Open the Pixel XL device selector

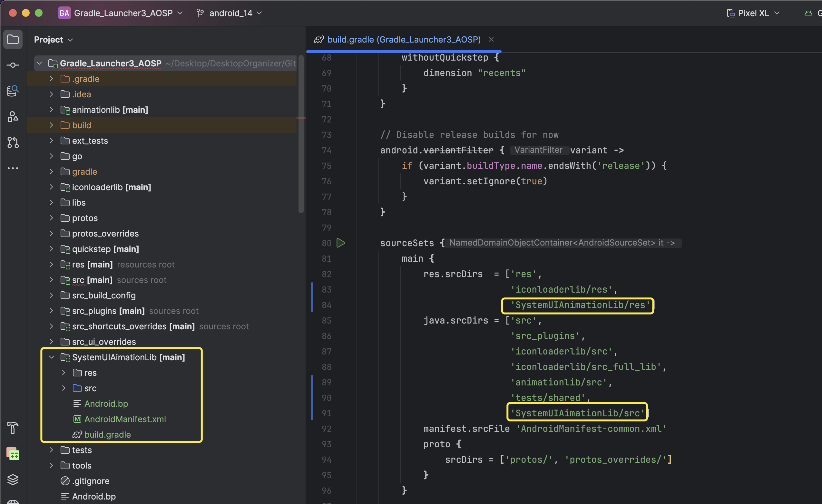(x=758, y=13)
